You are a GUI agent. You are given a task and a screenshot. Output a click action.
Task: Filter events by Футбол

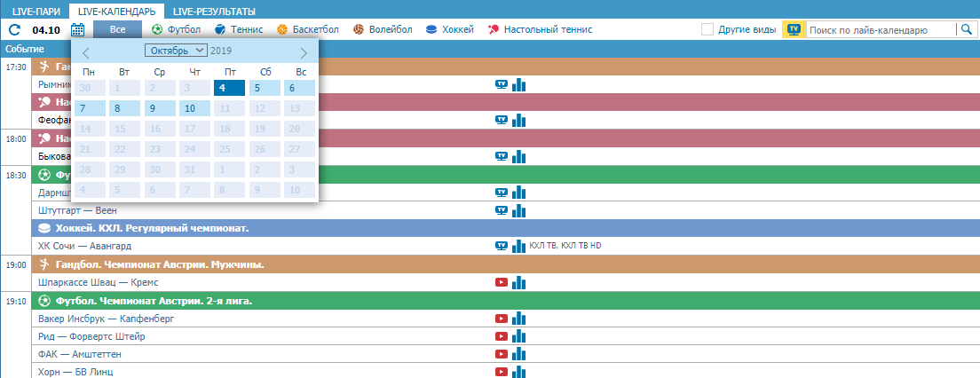177,29
